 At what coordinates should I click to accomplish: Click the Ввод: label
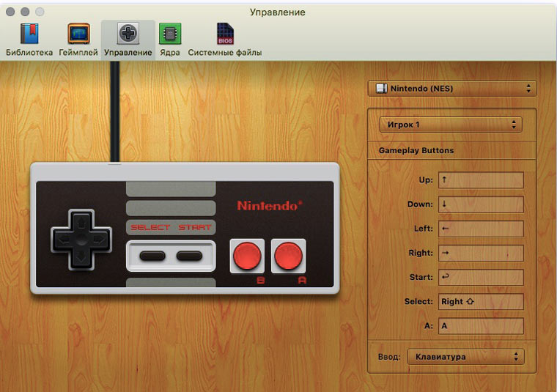click(389, 357)
